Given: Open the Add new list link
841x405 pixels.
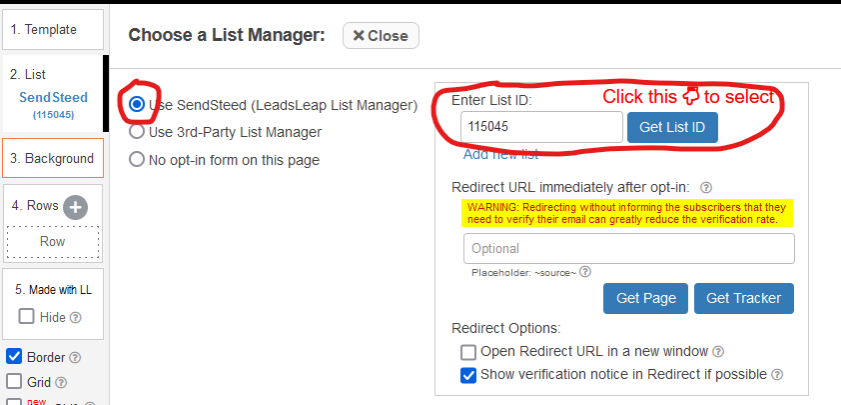Looking at the screenshot, I should (500, 154).
